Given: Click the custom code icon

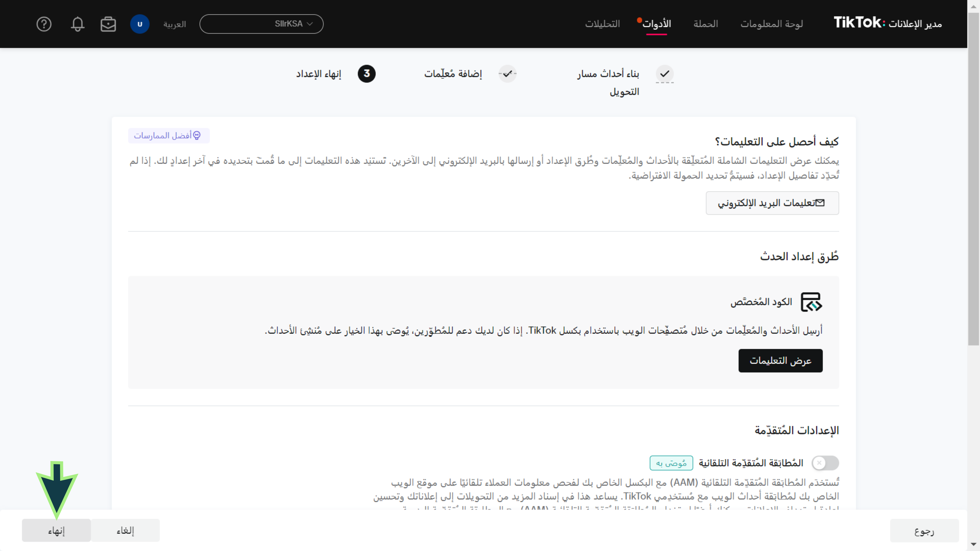Looking at the screenshot, I should click(811, 302).
